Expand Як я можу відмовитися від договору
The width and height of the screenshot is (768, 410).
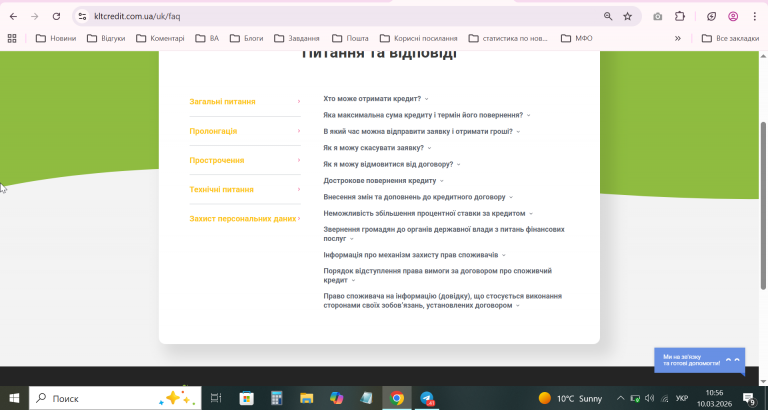click(x=392, y=164)
